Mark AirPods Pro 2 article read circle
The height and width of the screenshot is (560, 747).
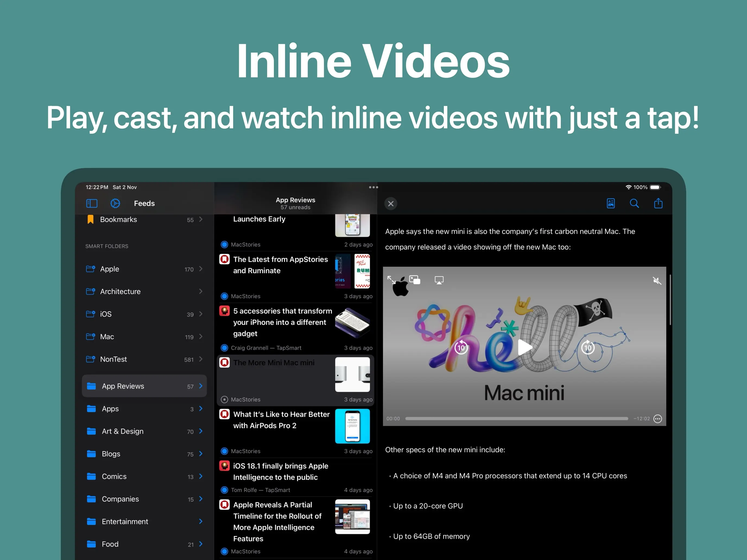coord(224,451)
